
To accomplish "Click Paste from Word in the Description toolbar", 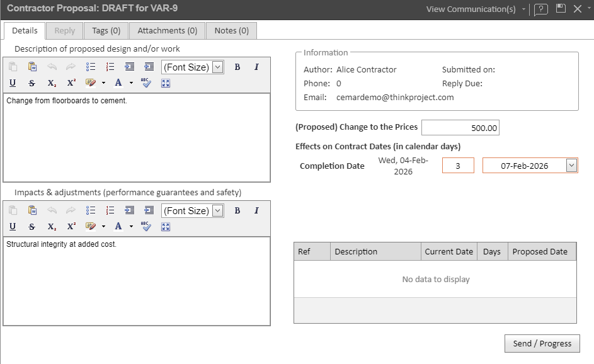I will [32, 67].
